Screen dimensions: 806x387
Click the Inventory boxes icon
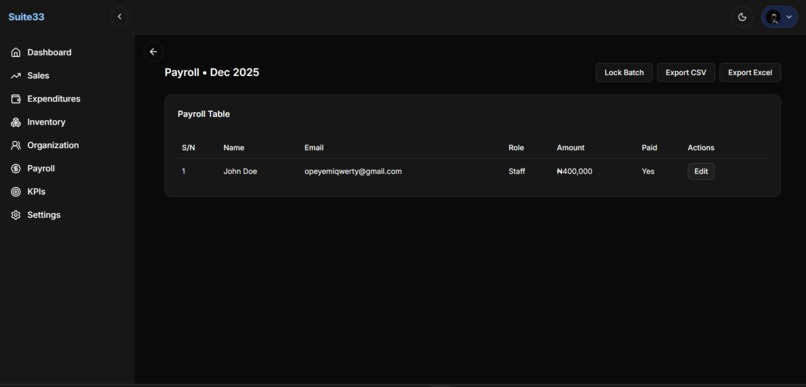(x=16, y=122)
